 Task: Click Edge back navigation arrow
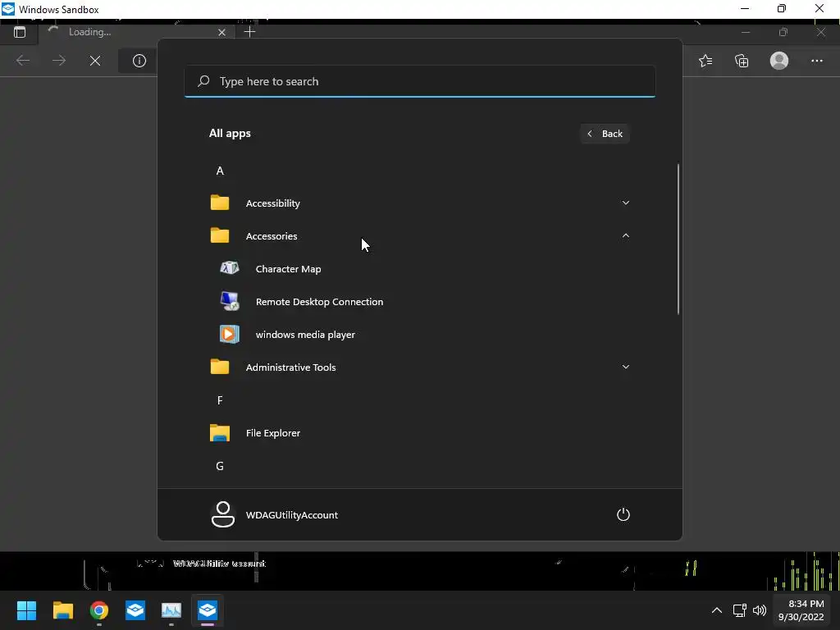(x=23, y=61)
